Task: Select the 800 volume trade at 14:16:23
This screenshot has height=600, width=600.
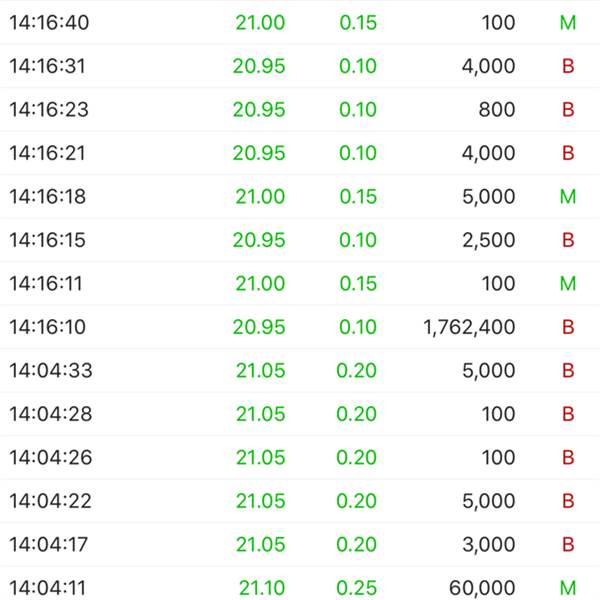Action: tap(497, 109)
